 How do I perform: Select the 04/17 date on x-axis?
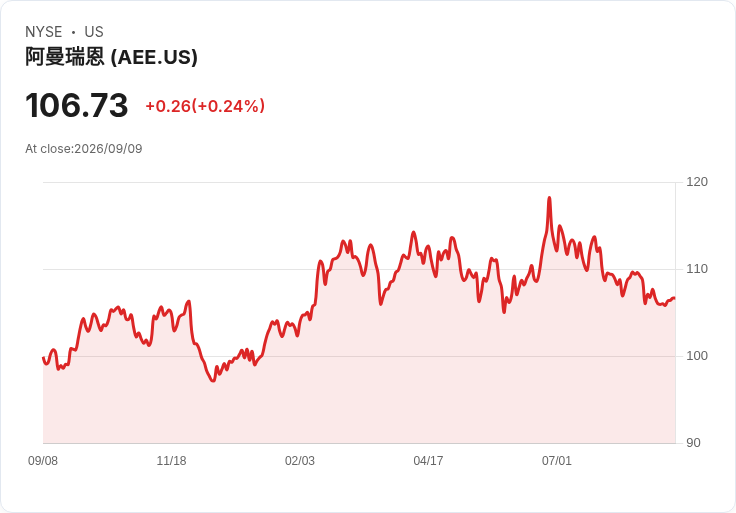[x=428, y=461]
